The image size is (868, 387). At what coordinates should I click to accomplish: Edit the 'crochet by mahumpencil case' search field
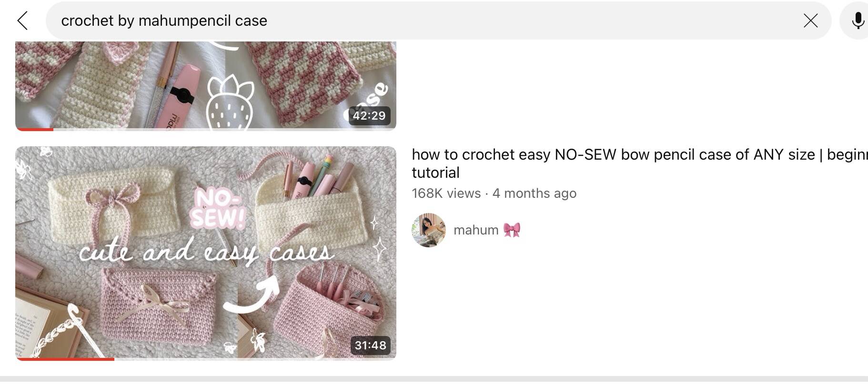438,20
